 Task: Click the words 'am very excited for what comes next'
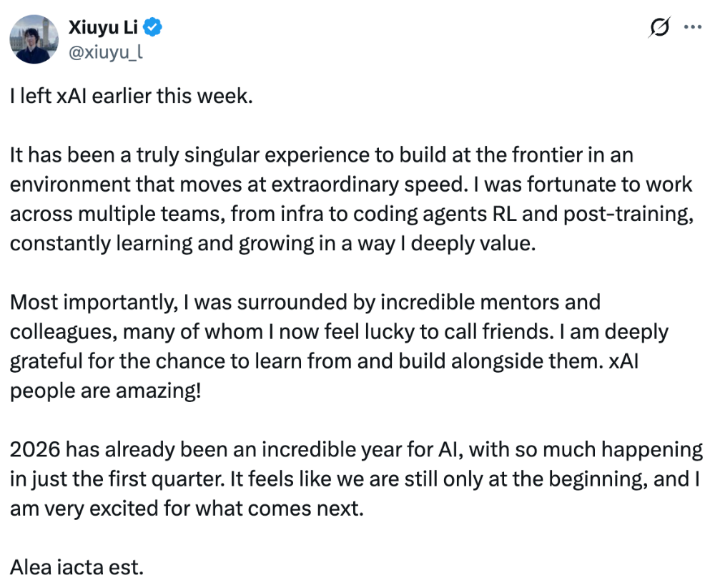click(x=186, y=509)
